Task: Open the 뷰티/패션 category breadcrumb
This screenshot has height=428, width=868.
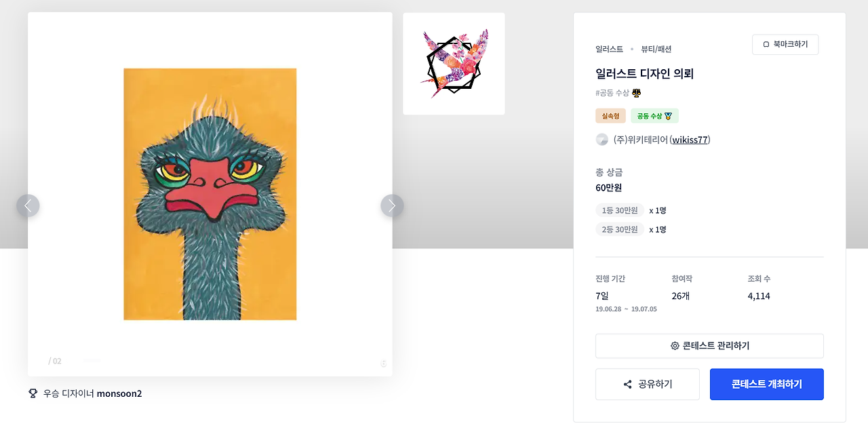Action: 656,49
